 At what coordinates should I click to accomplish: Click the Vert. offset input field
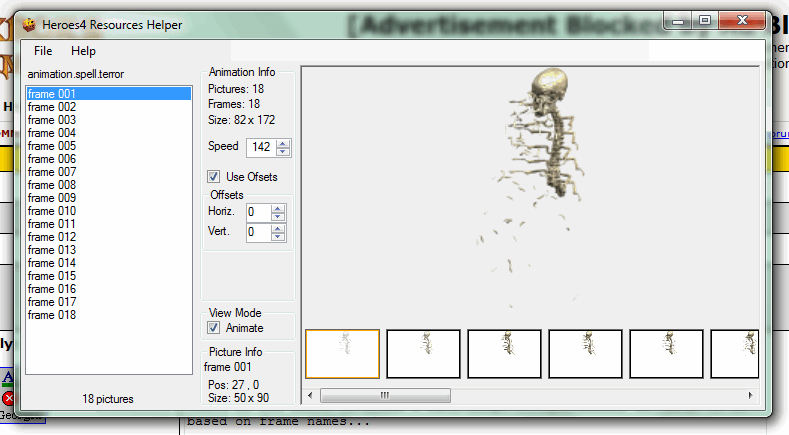pos(259,232)
